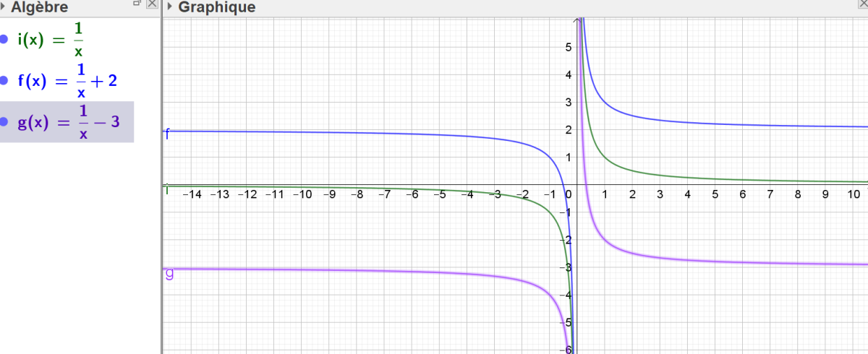Detach the Algèbre panel into a separate window
This screenshot has width=868, height=354.
tap(137, 4)
